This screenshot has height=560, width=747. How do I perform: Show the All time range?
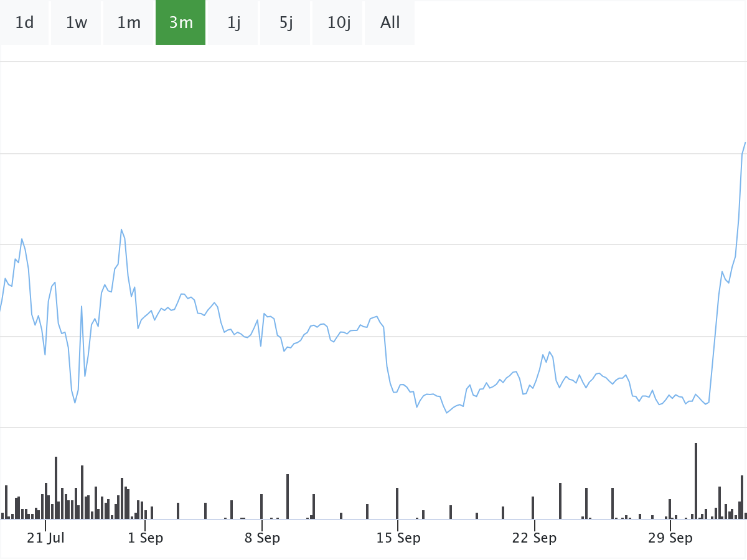[390, 23]
